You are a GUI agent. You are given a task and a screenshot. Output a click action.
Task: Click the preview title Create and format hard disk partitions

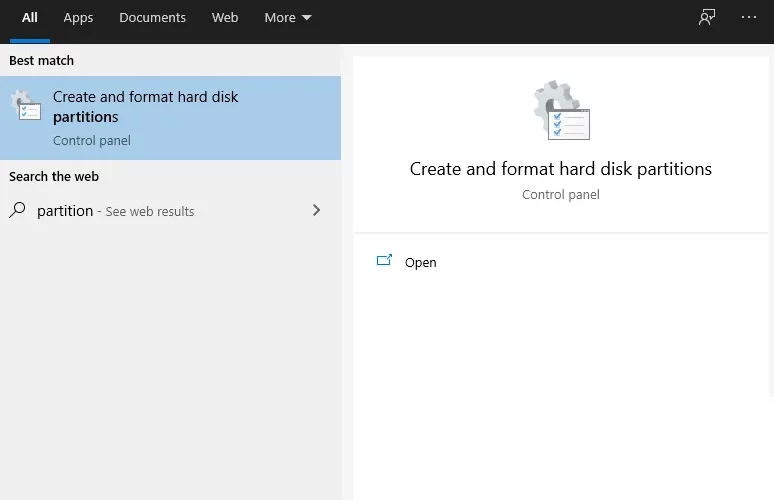pos(560,169)
